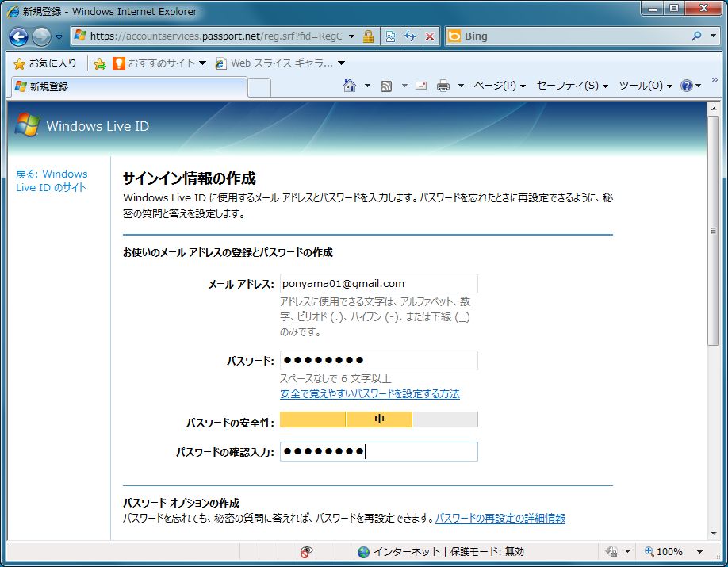
Task: Open the ページ(P) menu
Action: pos(500,86)
